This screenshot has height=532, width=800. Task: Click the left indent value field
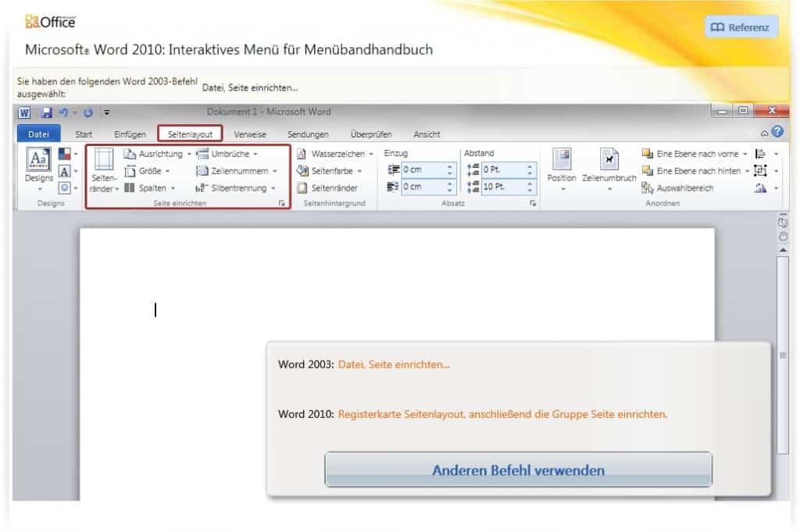click(423, 170)
